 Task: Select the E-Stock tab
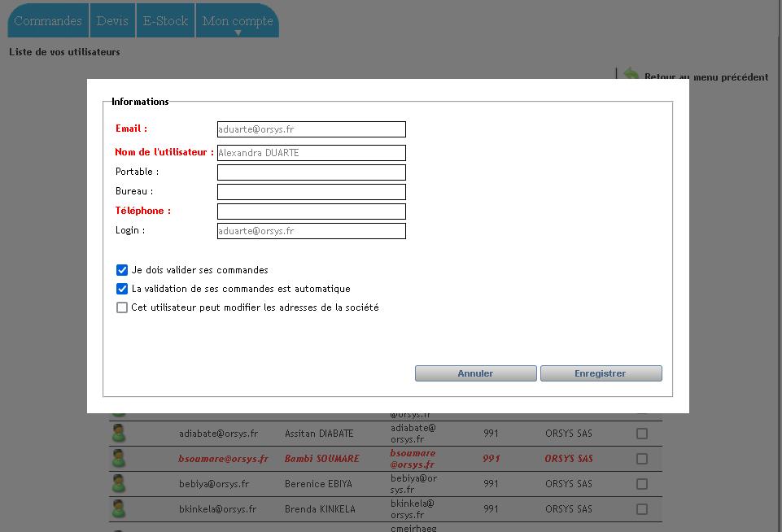pyautogui.click(x=164, y=20)
